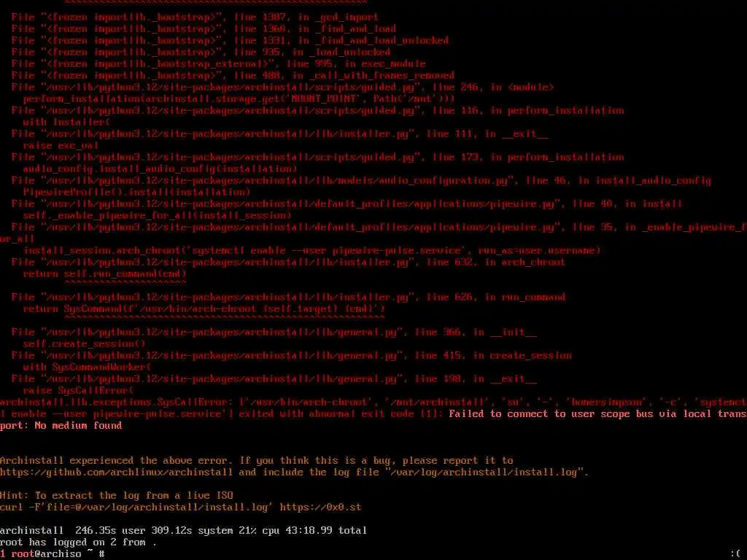The image size is (747, 560).
Task: Click the 'line 488, in _call_with_frames_removed' row
Action: [x=233, y=76]
